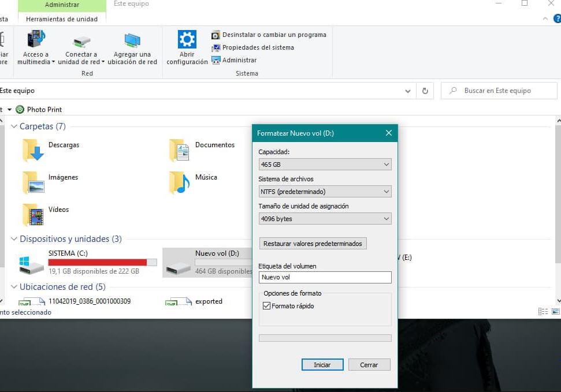Click the Abrir configuración gear icon

click(x=187, y=40)
